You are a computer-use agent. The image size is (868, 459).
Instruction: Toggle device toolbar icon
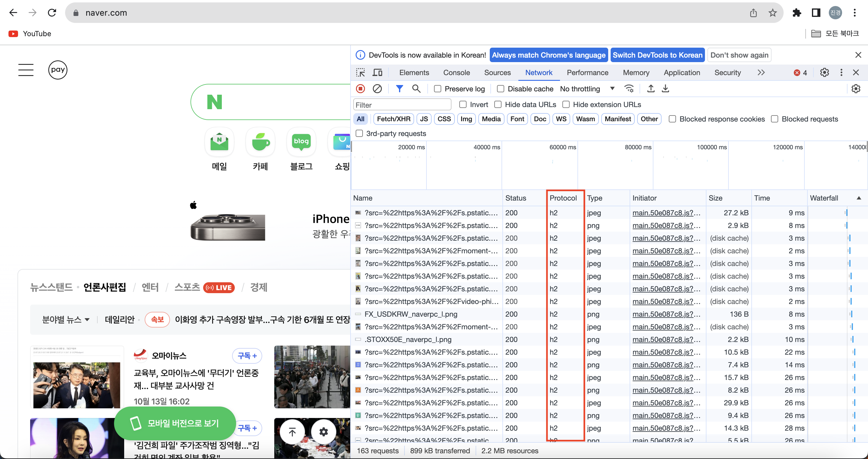tap(377, 72)
